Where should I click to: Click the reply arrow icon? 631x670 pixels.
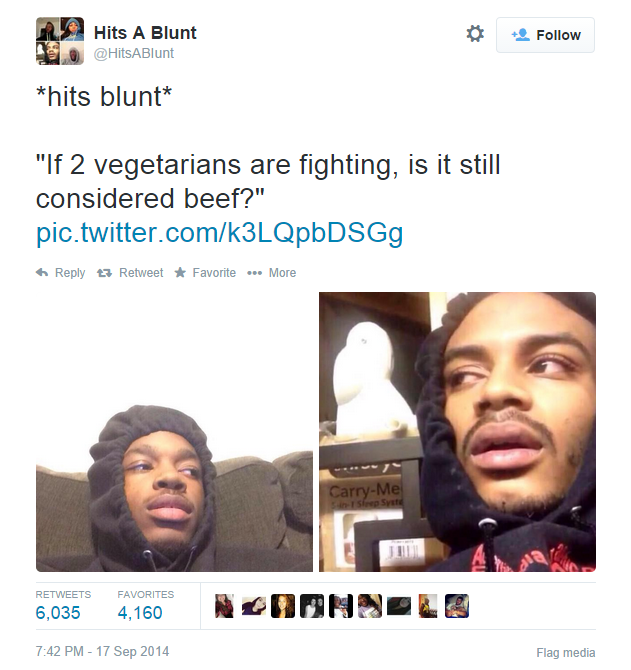click(x=42, y=273)
